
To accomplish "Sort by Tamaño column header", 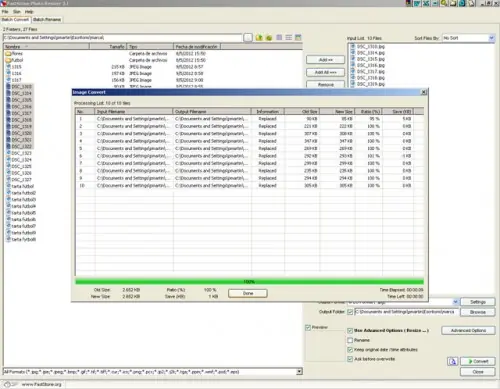I will [x=108, y=47].
